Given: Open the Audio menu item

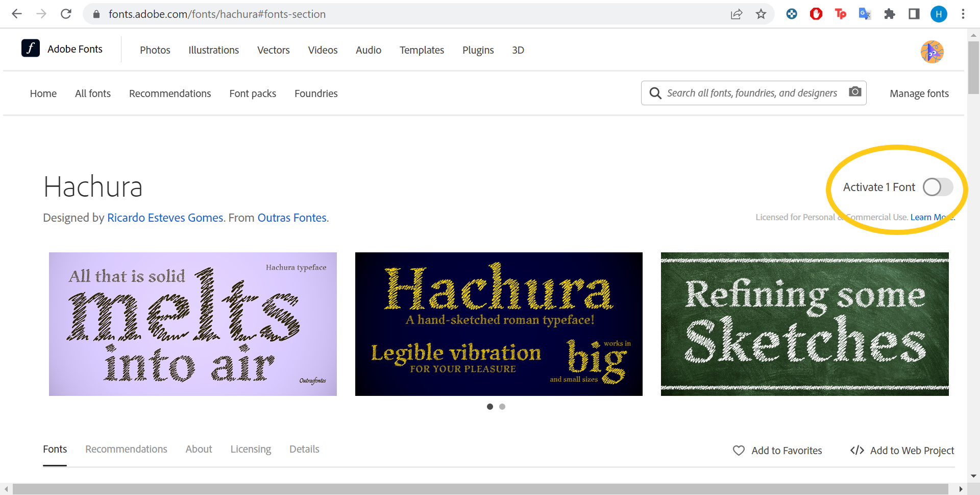Looking at the screenshot, I should [x=369, y=50].
